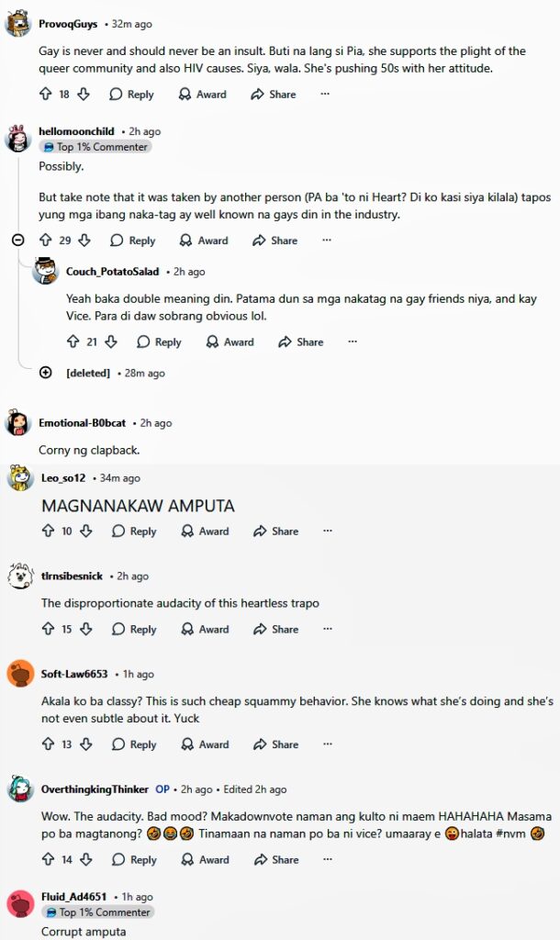Upvote hellomoonchild's comment
This screenshot has width=560, height=940.
click(46, 241)
